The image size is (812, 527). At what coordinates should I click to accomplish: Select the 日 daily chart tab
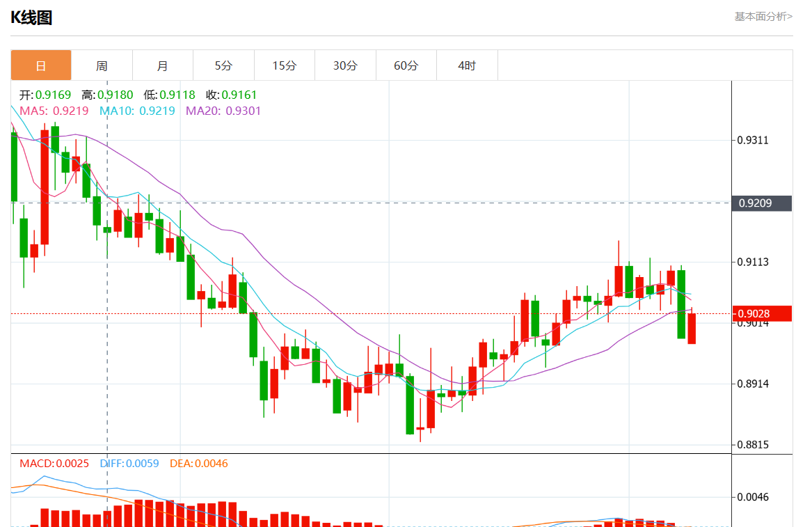(41, 65)
